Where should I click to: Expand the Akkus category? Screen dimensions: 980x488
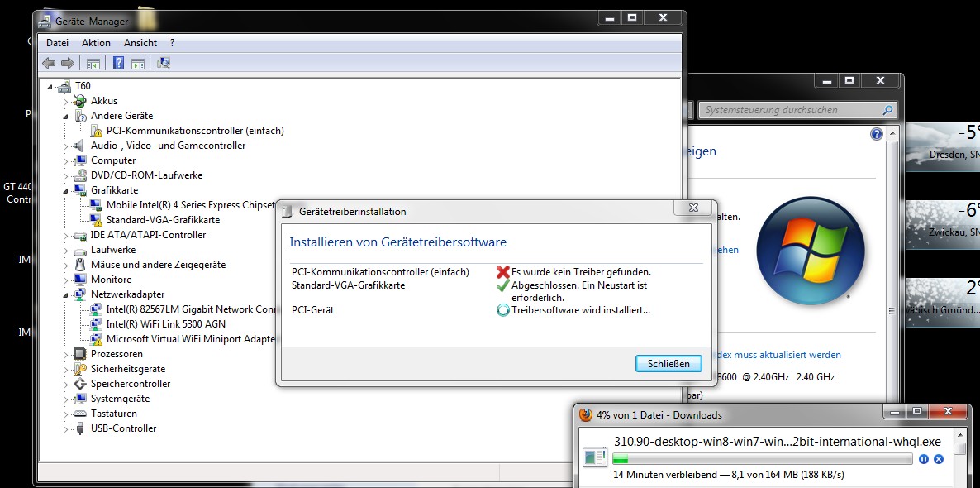click(x=65, y=102)
